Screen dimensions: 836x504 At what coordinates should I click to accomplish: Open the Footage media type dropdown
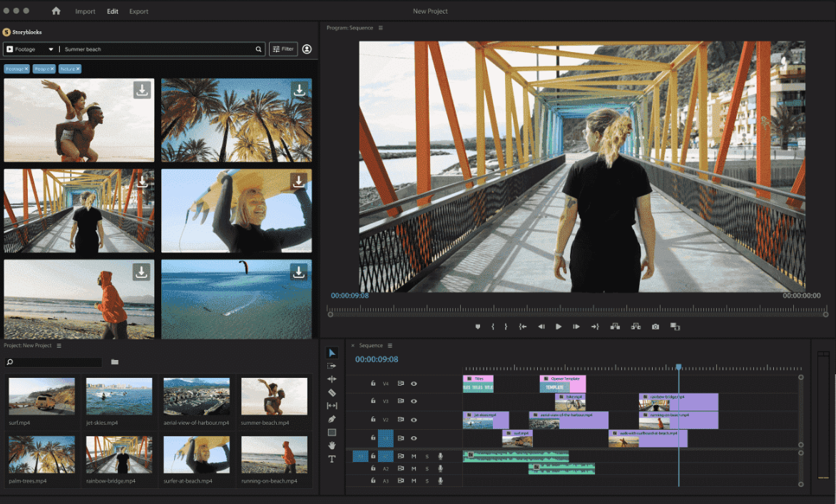(x=45, y=48)
